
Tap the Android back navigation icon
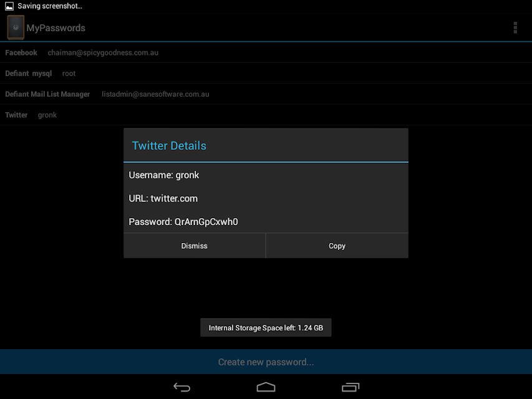(182, 387)
